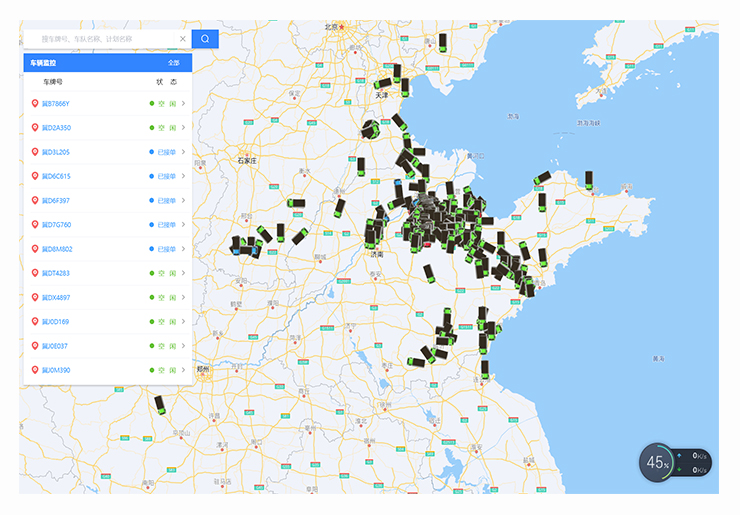Image resolution: width=740 pixels, height=515 pixels.
Task: Click the red location pin for 冀B7866Y
Action: 35,104
